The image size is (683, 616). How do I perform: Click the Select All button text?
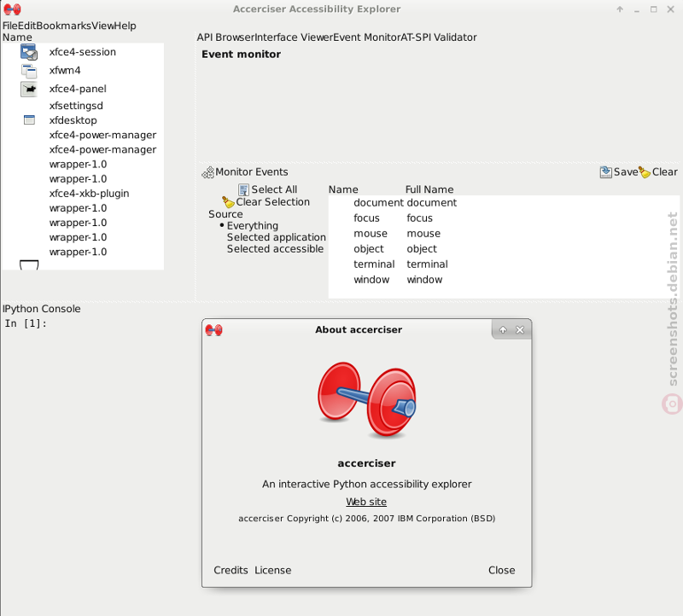274,189
